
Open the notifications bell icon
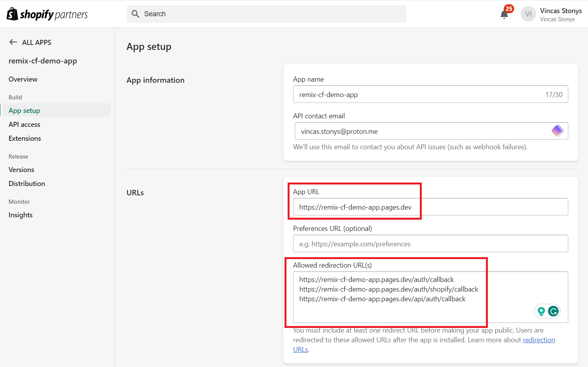click(x=504, y=15)
